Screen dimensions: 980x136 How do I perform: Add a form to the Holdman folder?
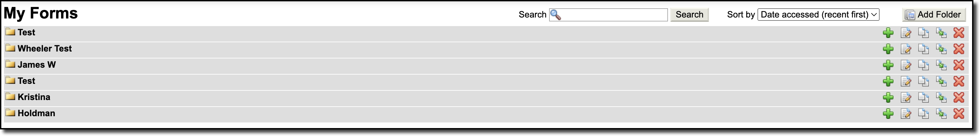tap(888, 114)
